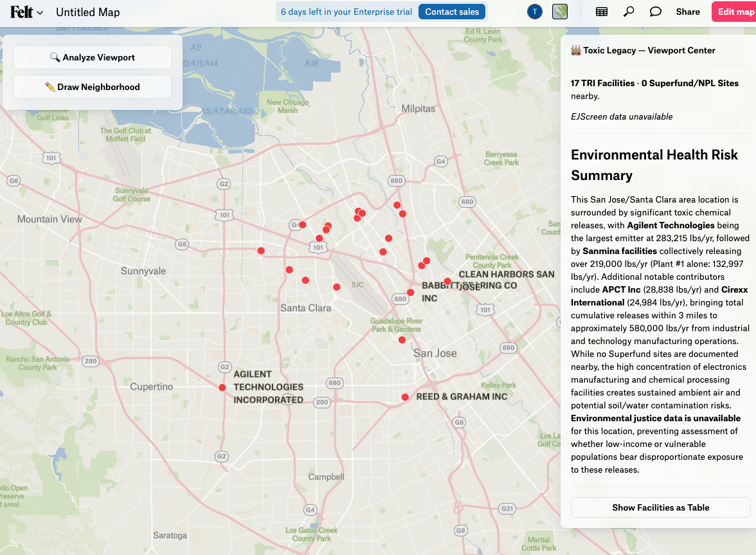Show Facilities as Table
The image size is (756, 555).
click(660, 507)
